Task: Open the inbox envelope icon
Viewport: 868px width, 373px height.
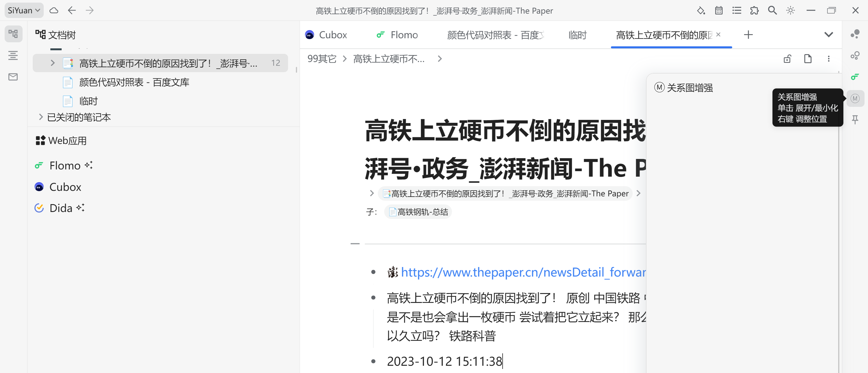Action: [13, 77]
